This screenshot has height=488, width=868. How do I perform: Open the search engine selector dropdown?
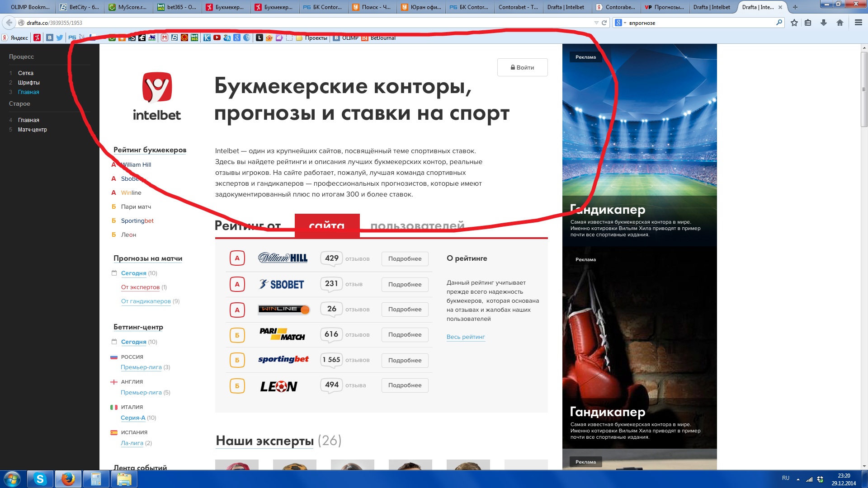click(x=621, y=23)
